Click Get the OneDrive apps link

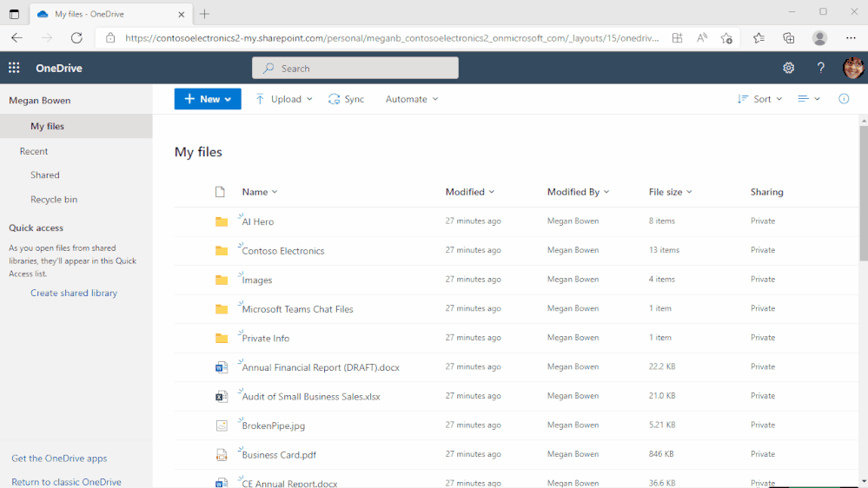coord(59,458)
